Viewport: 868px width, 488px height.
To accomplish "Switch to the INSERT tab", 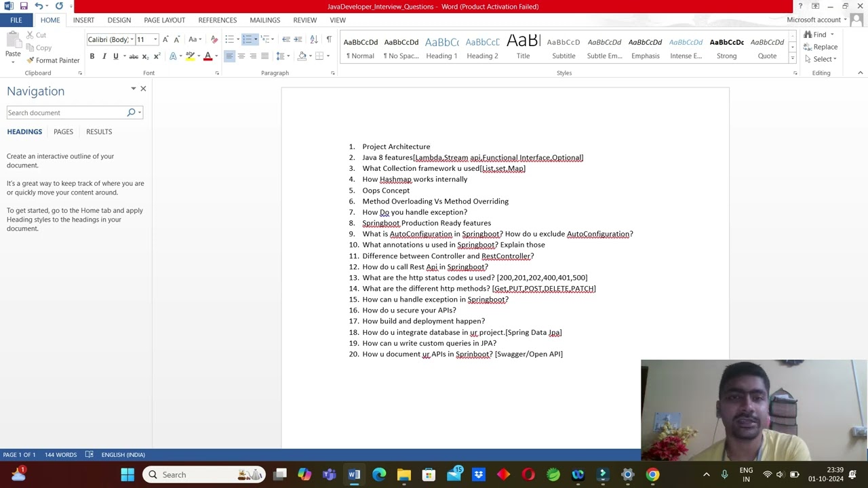I will [83, 20].
